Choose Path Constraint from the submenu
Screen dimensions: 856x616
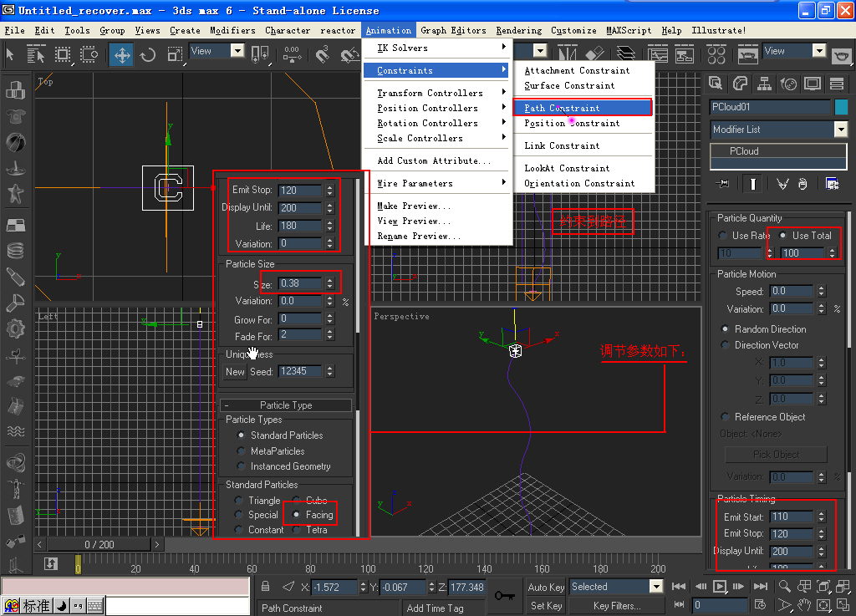pyautogui.click(x=583, y=108)
